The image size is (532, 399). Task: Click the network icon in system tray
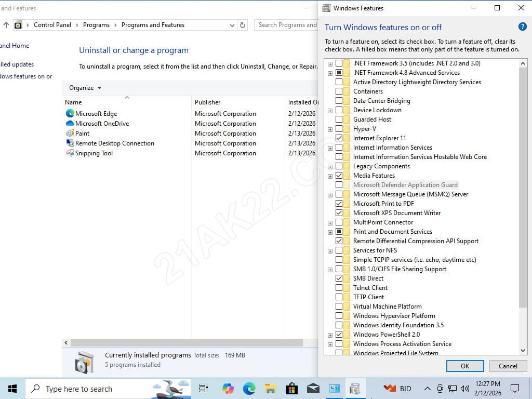[x=453, y=389]
